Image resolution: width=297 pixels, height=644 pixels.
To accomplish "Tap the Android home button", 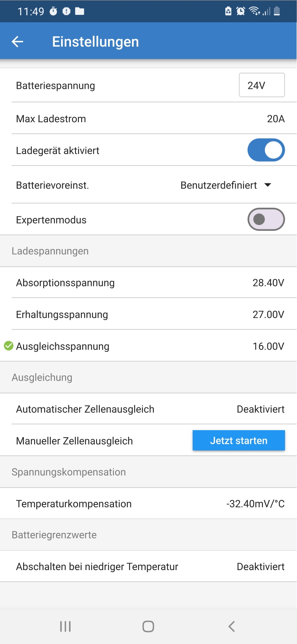I will [148, 626].
